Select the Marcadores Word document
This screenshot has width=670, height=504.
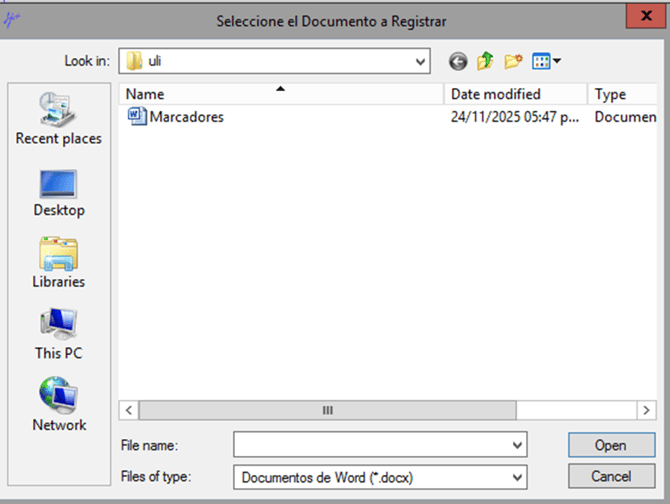point(186,117)
